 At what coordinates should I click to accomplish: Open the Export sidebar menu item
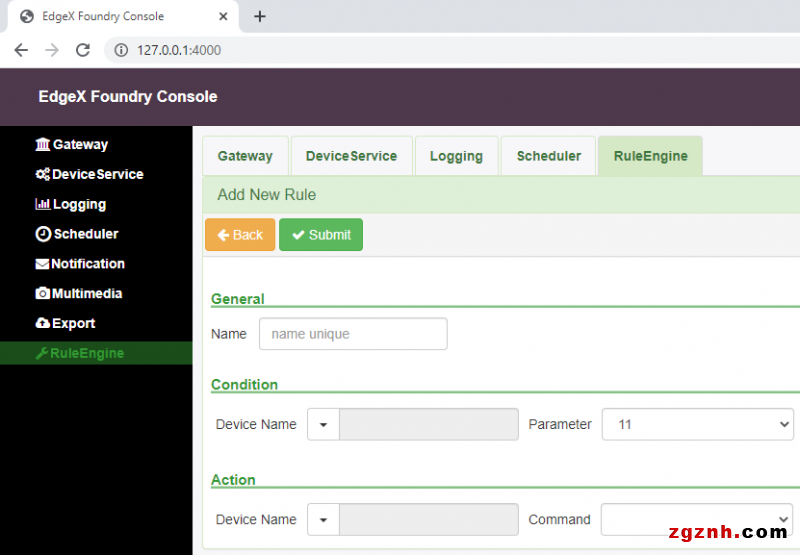pyautogui.click(x=96, y=323)
